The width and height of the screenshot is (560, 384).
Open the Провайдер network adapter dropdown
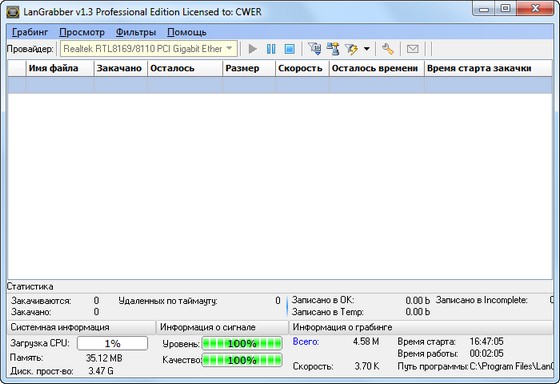149,49
